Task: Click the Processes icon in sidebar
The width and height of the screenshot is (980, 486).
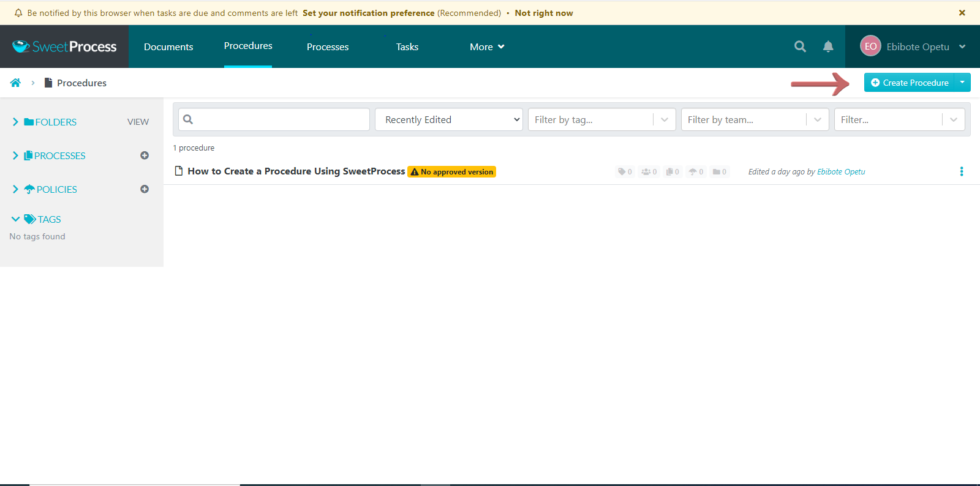Action: 28,155
